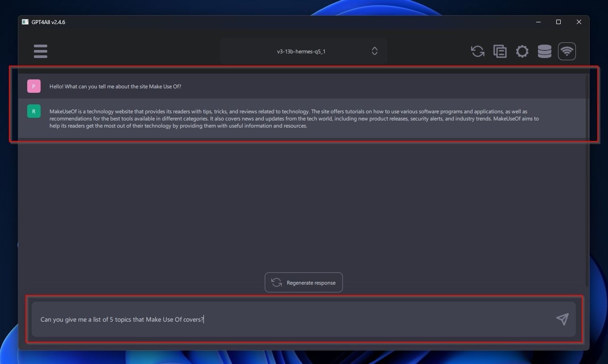Click the Regenerate response button
The width and height of the screenshot is (608, 364).
click(303, 282)
